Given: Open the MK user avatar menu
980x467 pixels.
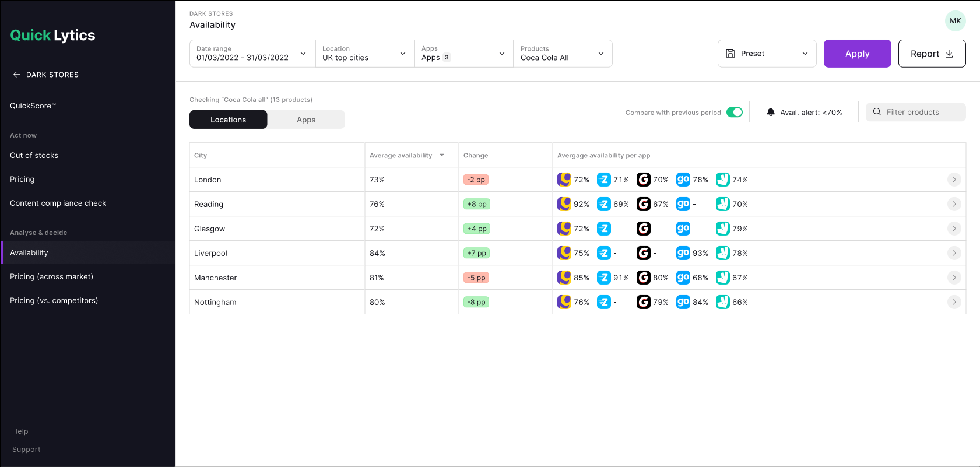Looking at the screenshot, I should pyautogui.click(x=955, y=21).
